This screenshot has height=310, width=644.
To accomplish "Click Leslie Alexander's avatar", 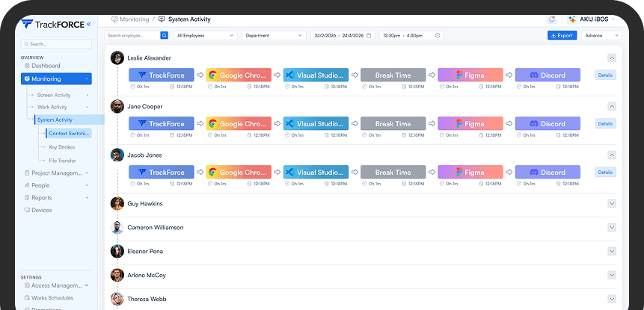I will click(x=117, y=58).
